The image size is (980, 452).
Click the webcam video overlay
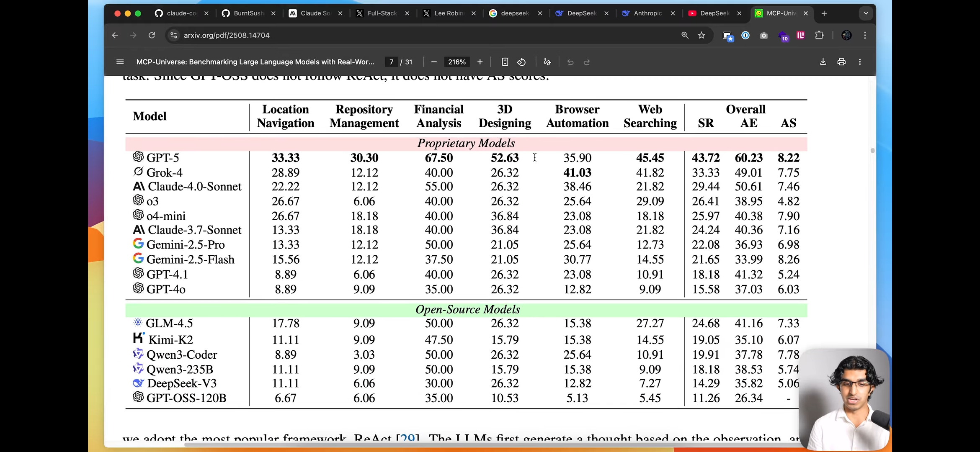click(x=844, y=400)
